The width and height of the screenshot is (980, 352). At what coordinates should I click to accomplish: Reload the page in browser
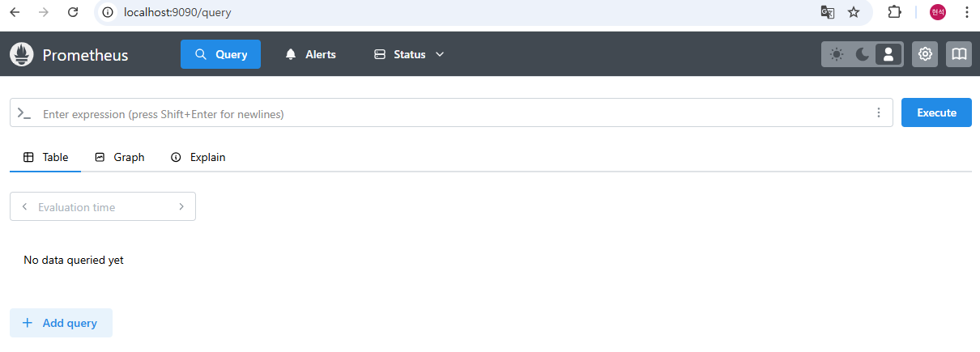[73, 12]
